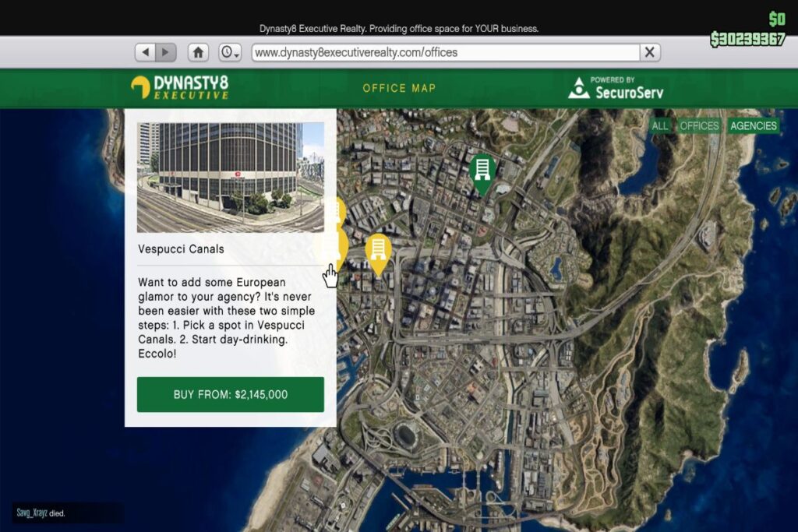Click the OFFICE MAP heading
This screenshot has height=532, width=798.
399,88
